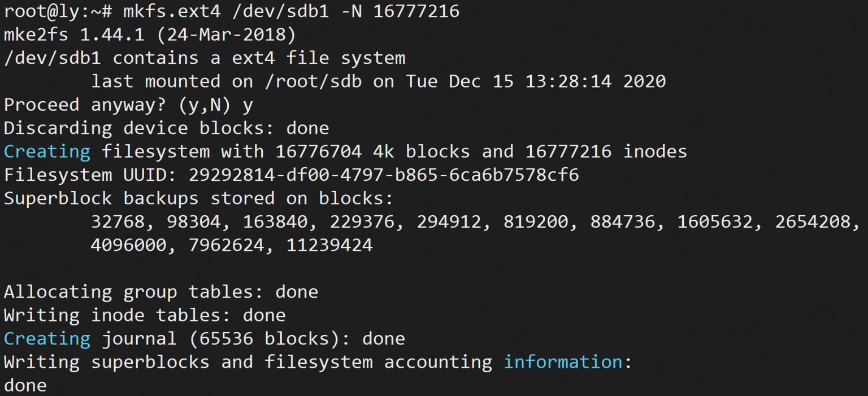Click the inode count 16777216 argument

pyautogui.click(x=416, y=11)
